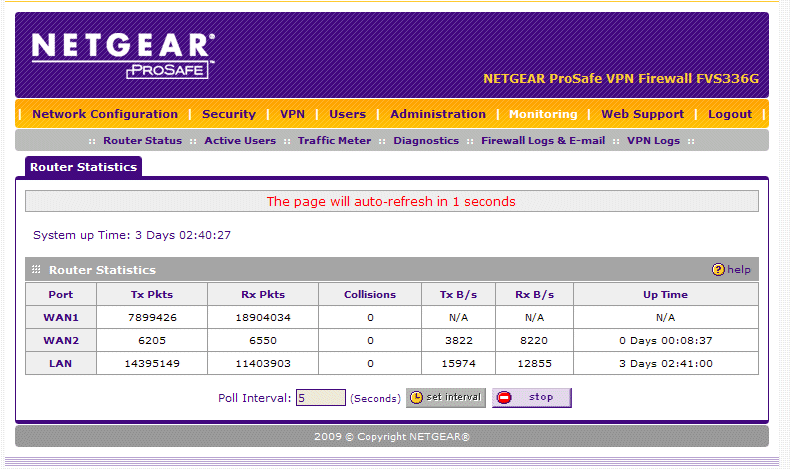Click the 2009 Copyright NETGEAR footer

click(x=391, y=436)
